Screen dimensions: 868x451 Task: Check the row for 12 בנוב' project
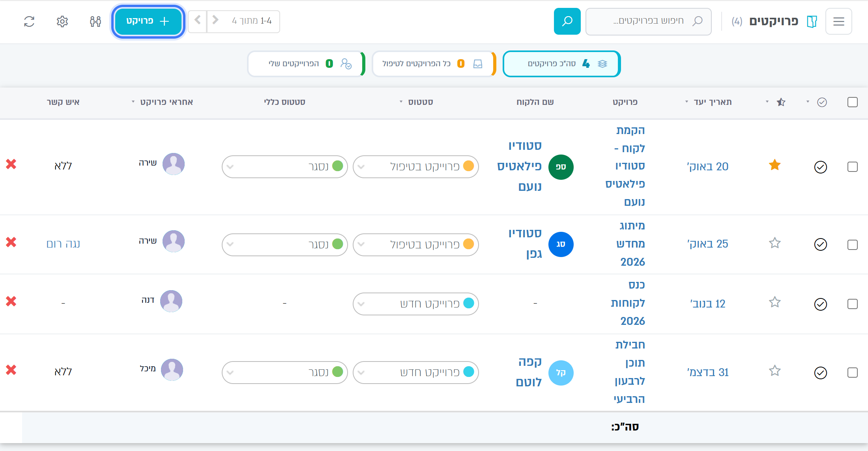click(853, 304)
